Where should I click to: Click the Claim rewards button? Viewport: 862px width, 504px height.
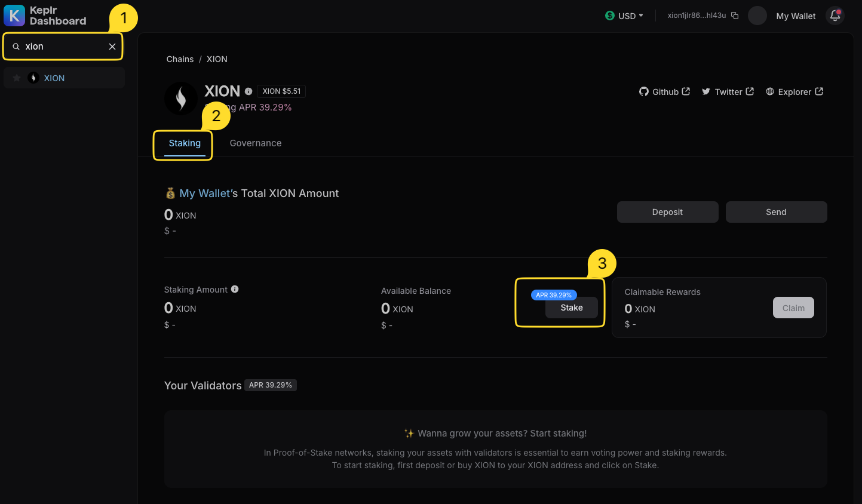(793, 308)
